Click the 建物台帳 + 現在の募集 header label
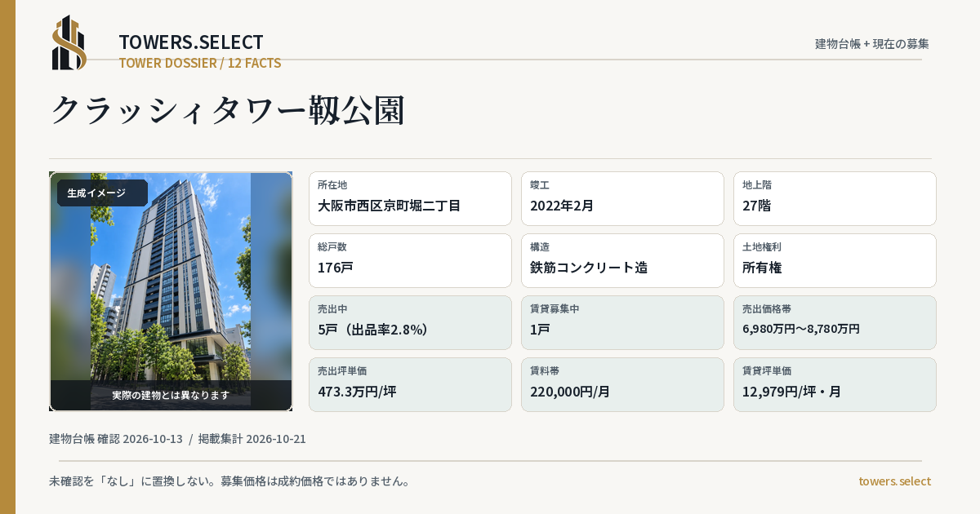The image size is (980, 514). tap(872, 43)
